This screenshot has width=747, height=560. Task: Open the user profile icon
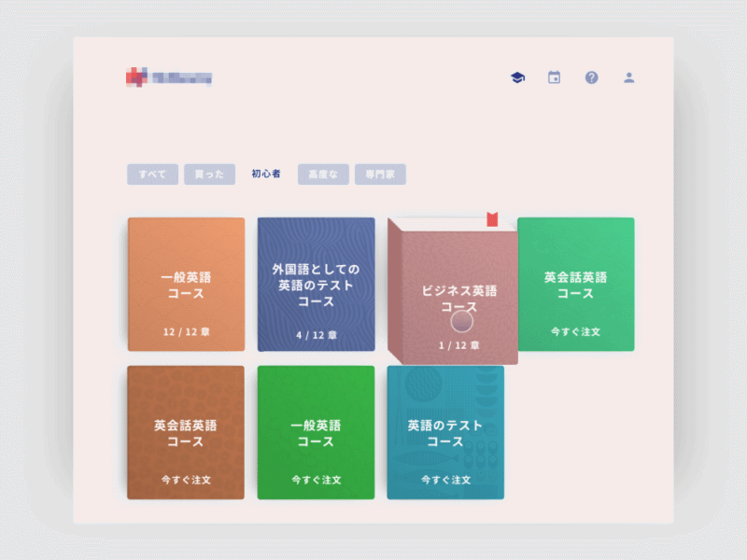click(x=628, y=77)
